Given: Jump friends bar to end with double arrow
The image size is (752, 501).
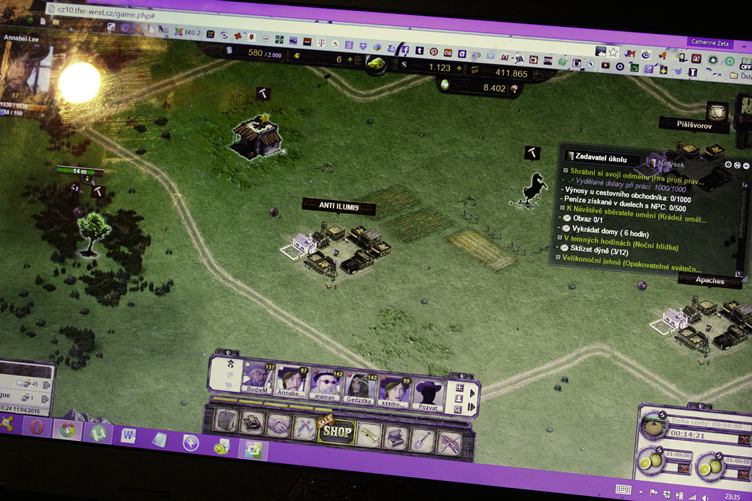Looking at the screenshot, I should (471, 408).
